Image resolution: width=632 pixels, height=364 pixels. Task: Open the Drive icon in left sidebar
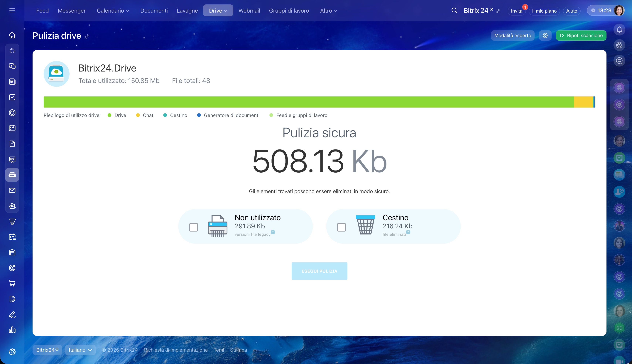[x=12, y=175]
